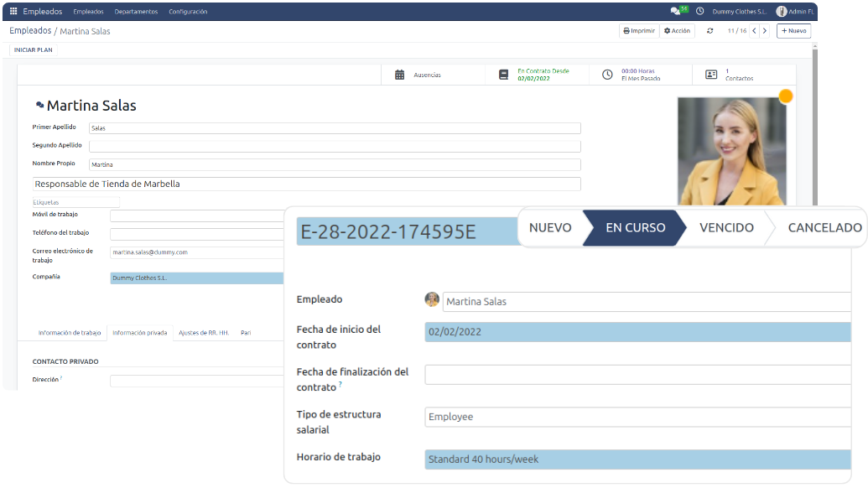The height and width of the screenshot is (488, 868).
Task: Click the activities clock icon in top bar
Action: pos(701,11)
